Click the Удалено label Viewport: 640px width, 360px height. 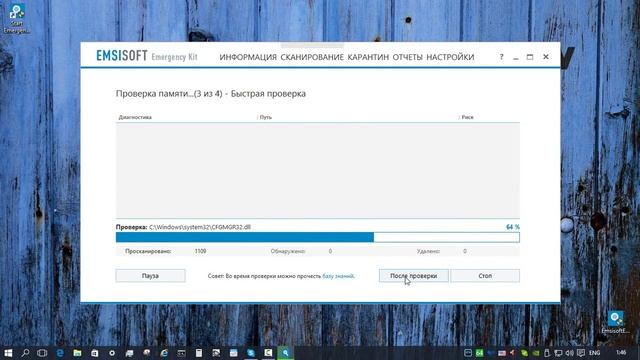click(428, 251)
